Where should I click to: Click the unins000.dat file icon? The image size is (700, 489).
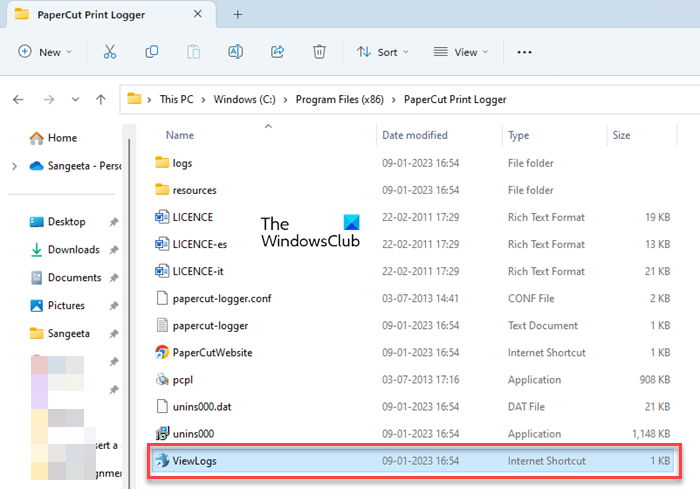162,406
